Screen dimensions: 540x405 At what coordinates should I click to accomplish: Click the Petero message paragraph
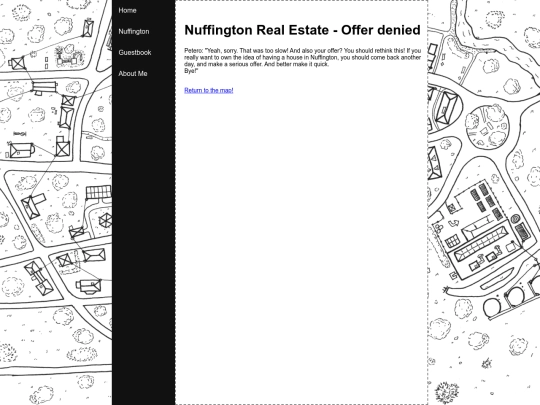tap(302, 61)
